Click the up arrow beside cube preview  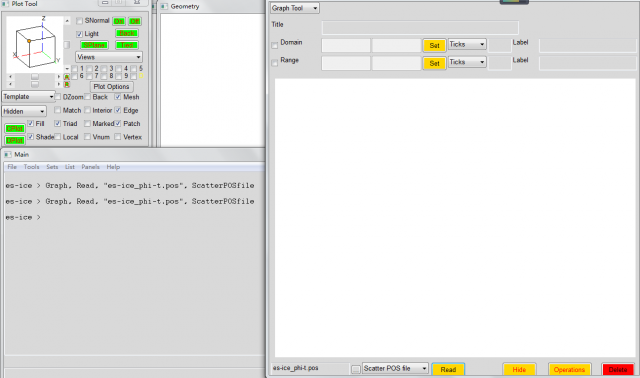point(67,21)
